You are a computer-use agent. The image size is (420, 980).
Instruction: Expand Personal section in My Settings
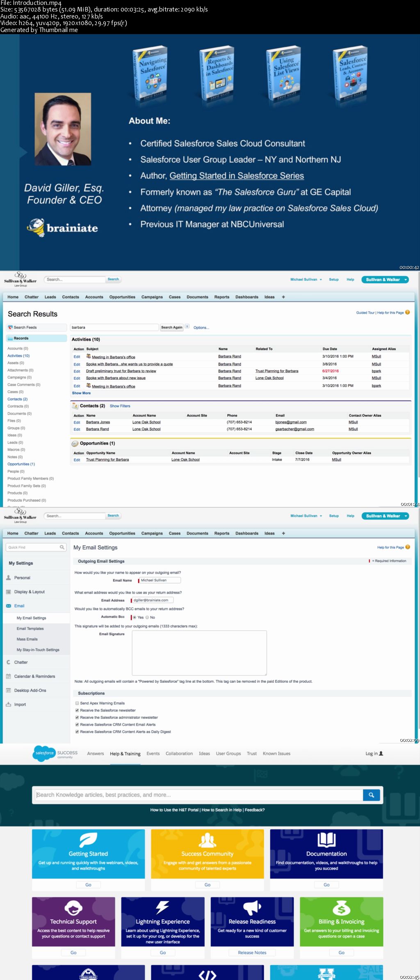[22, 578]
